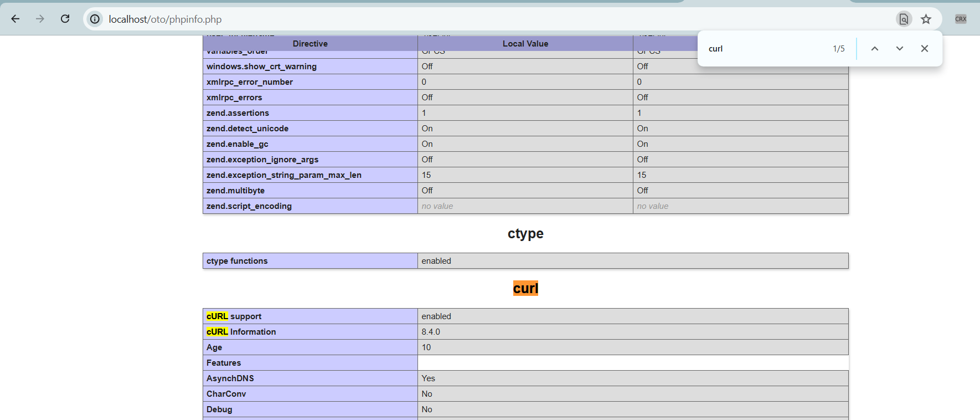This screenshot has width=980, height=420.
Task: Bookmark this page with the star icon
Action: tap(926, 19)
